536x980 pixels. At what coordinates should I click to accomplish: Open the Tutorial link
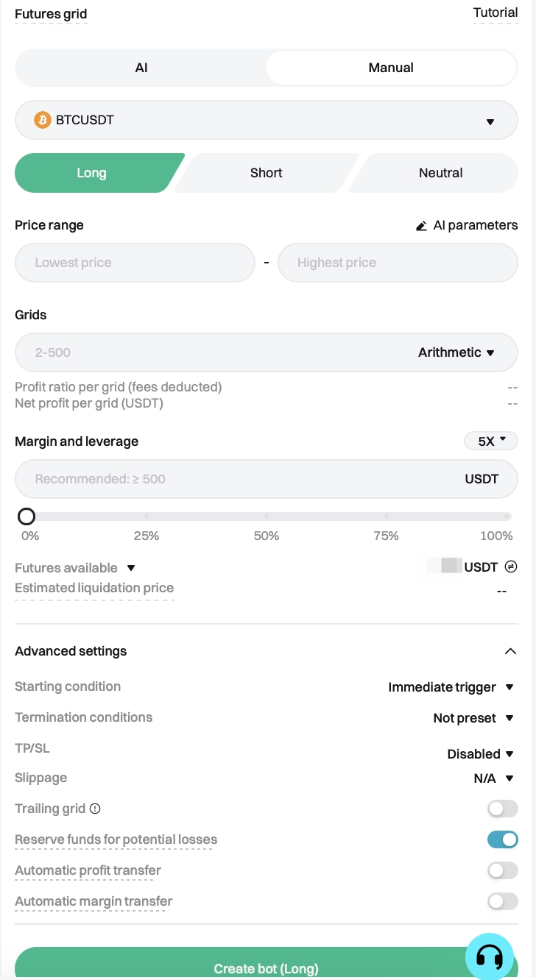point(496,13)
